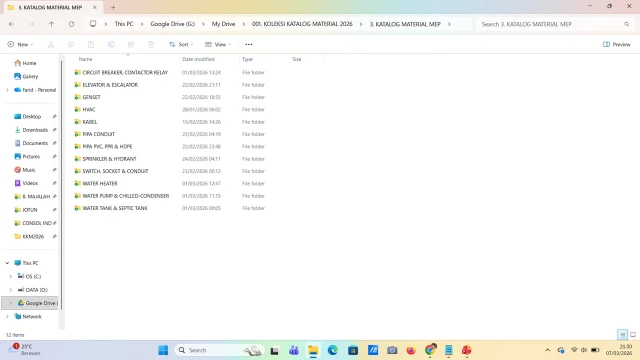The image size is (640, 360).
Task: Open the See more ellipsis menu
Action: tap(249, 44)
